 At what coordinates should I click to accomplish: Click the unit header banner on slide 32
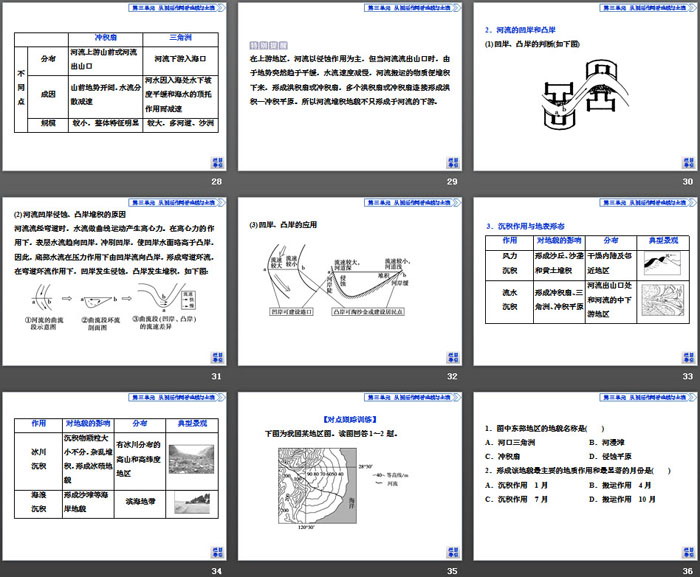point(412,202)
